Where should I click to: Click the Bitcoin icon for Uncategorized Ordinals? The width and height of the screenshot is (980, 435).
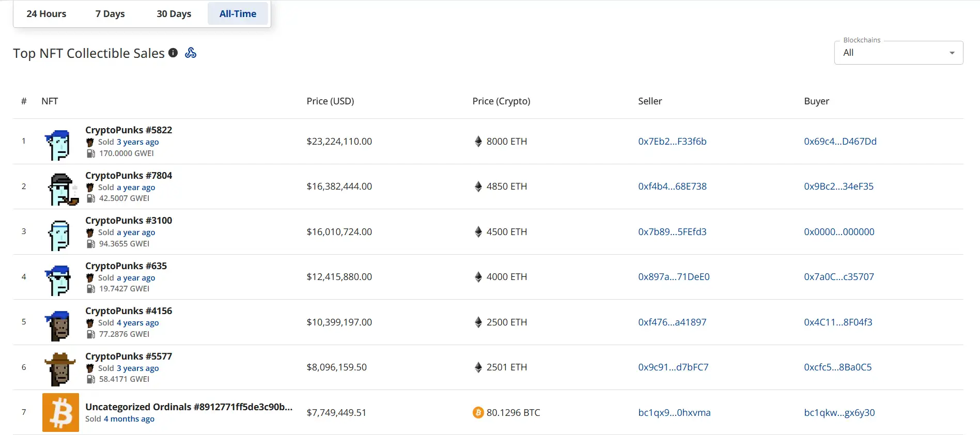[x=60, y=412]
